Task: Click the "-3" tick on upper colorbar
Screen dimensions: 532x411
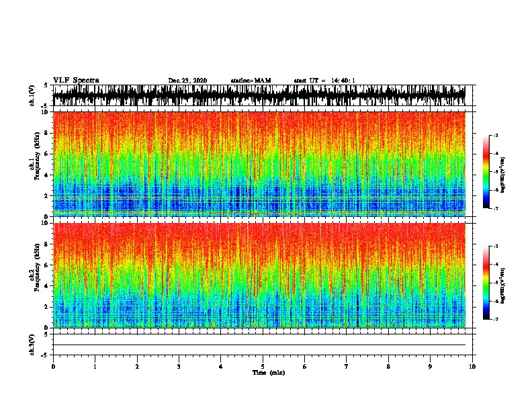Action: pos(495,136)
